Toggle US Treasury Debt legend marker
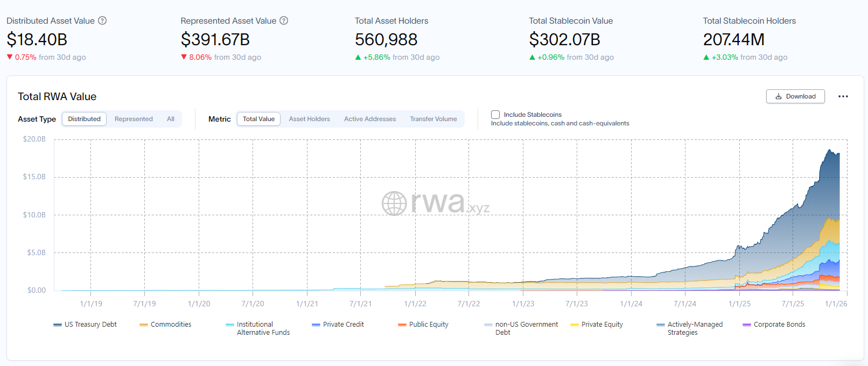Viewport: 868px width, 366px height. pos(58,325)
